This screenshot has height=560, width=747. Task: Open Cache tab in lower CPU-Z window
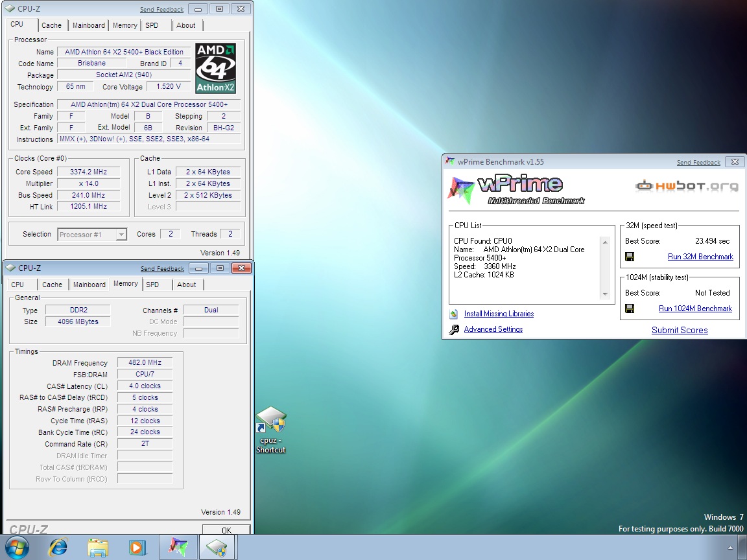click(52, 285)
